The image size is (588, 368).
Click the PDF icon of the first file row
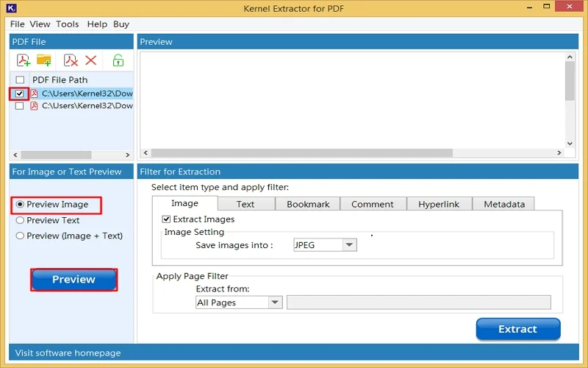click(34, 93)
